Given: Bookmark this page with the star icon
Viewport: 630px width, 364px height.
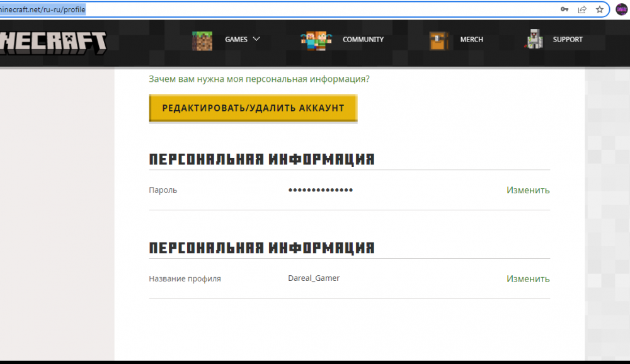Looking at the screenshot, I should coord(600,9).
